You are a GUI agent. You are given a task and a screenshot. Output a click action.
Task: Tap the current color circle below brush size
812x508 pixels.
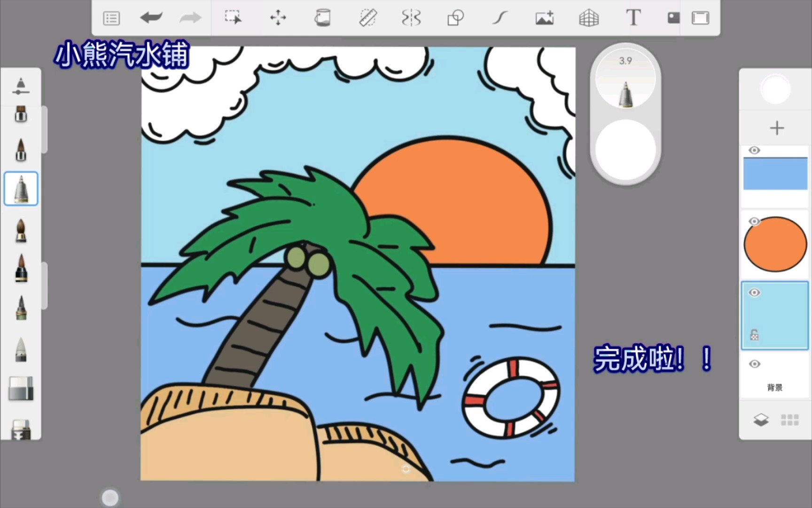coord(626,150)
